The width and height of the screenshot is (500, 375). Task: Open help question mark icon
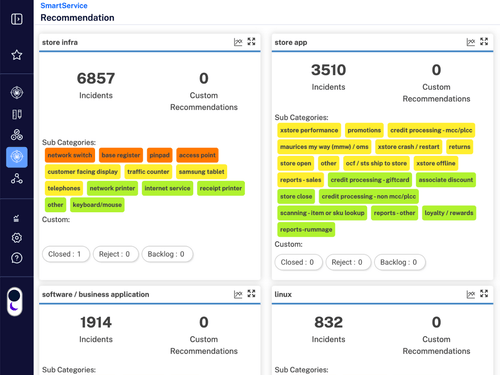click(x=17, y=258)
